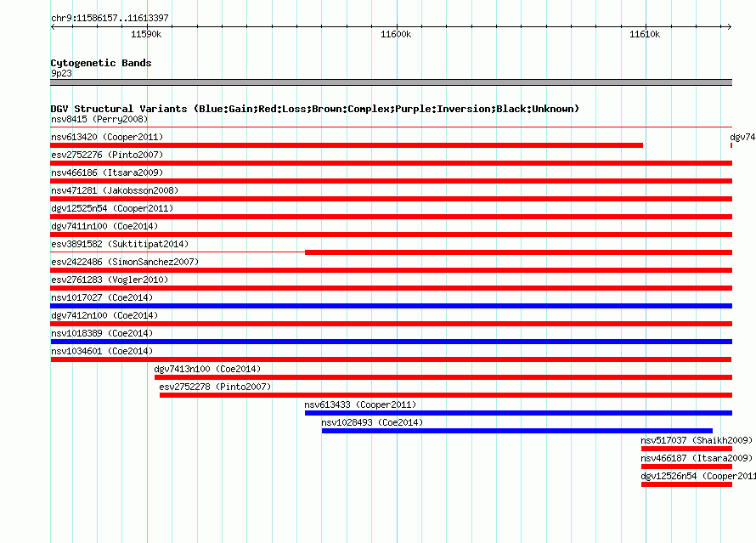
Task: Select the dgv12525n54 (Cooper2011) label
Action: [112, 208]
